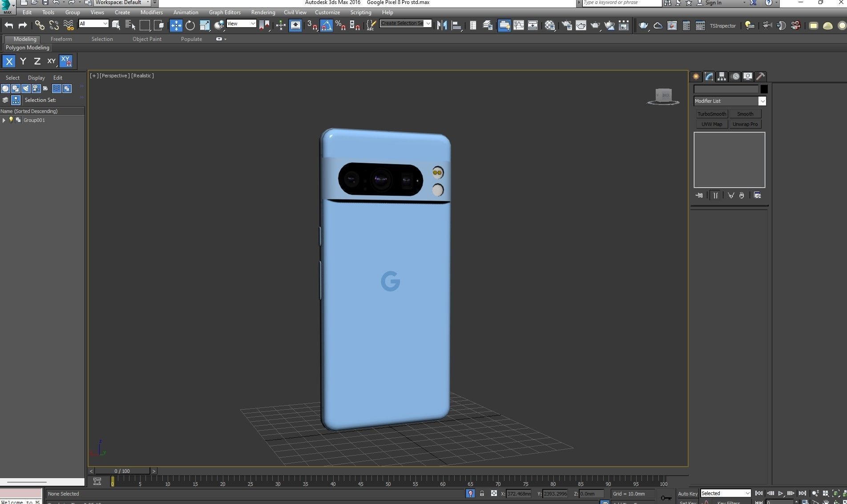The width and height of the screenshot is (847, 504).
Task: Click Configure Modifier Sets icon
Action: click(x=758, y=195)
